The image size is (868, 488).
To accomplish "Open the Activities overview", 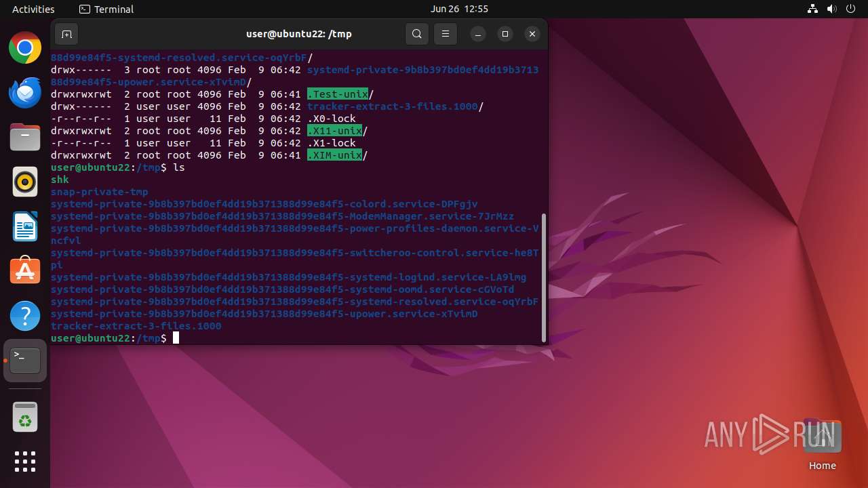I will (33, 9).
